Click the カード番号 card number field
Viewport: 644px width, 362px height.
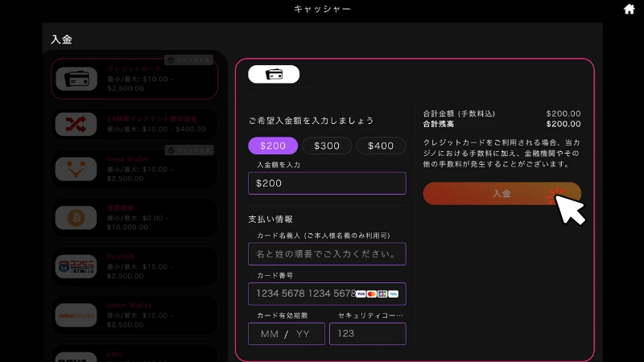pos(327,294)
